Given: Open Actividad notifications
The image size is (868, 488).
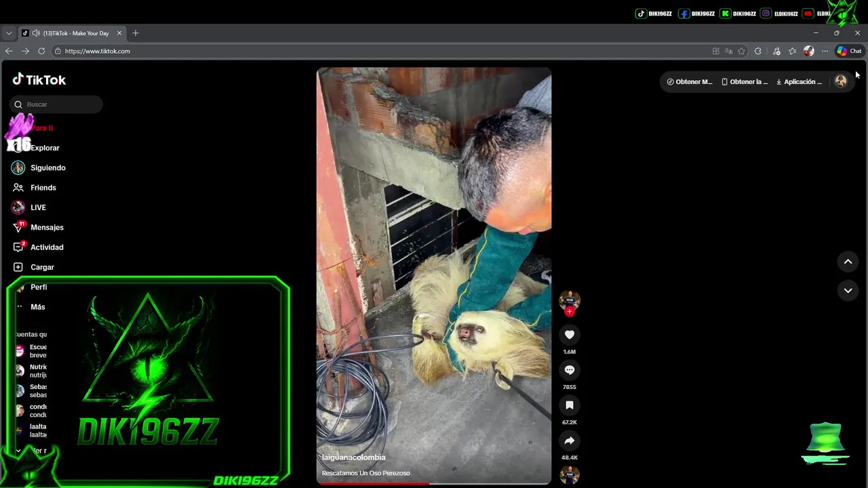Looking at the screenshot, I should pyautogui.click(x=39, y=247).
